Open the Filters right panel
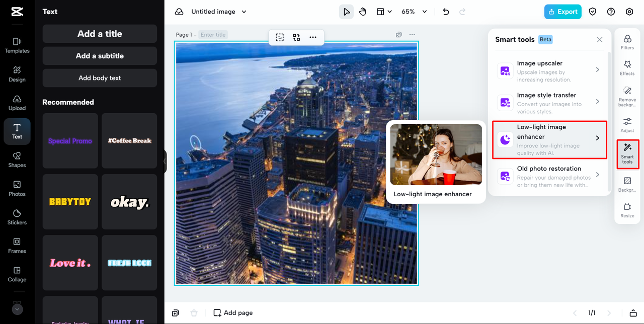Viewport: 644px width, 324px height. click(x=627, y=42)
